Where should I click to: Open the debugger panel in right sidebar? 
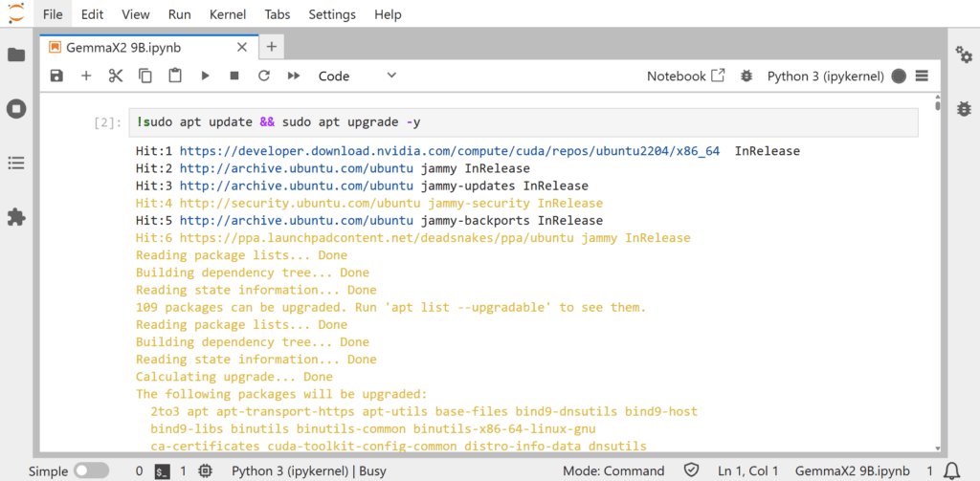click(x=963, y=109)
